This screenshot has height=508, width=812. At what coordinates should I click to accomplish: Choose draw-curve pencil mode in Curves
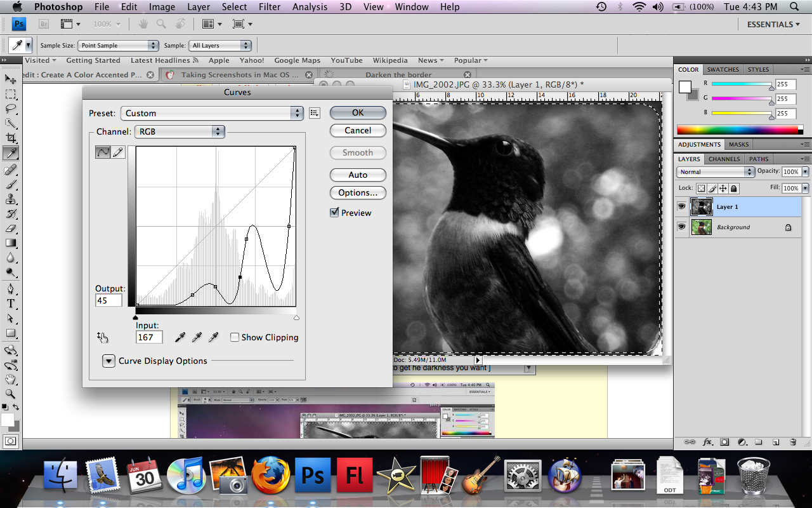tap(118, 152)
